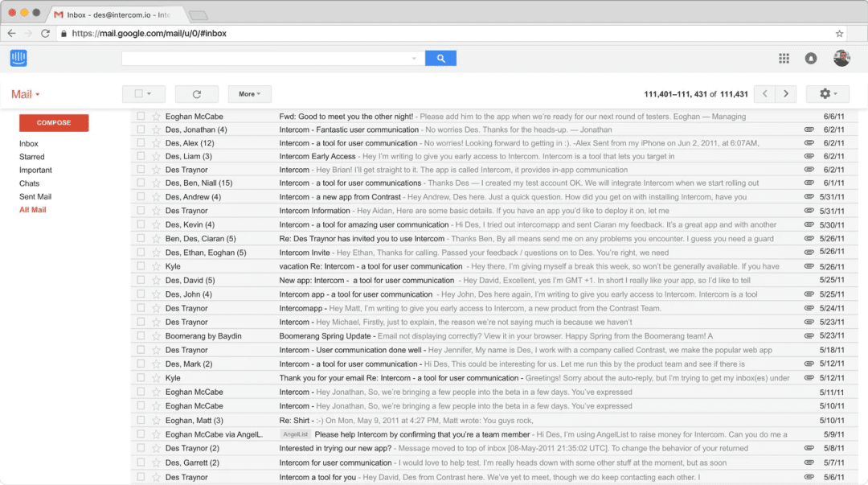Open email Intercom a tool for you
868x485 pixels.
tap(494, 477)
